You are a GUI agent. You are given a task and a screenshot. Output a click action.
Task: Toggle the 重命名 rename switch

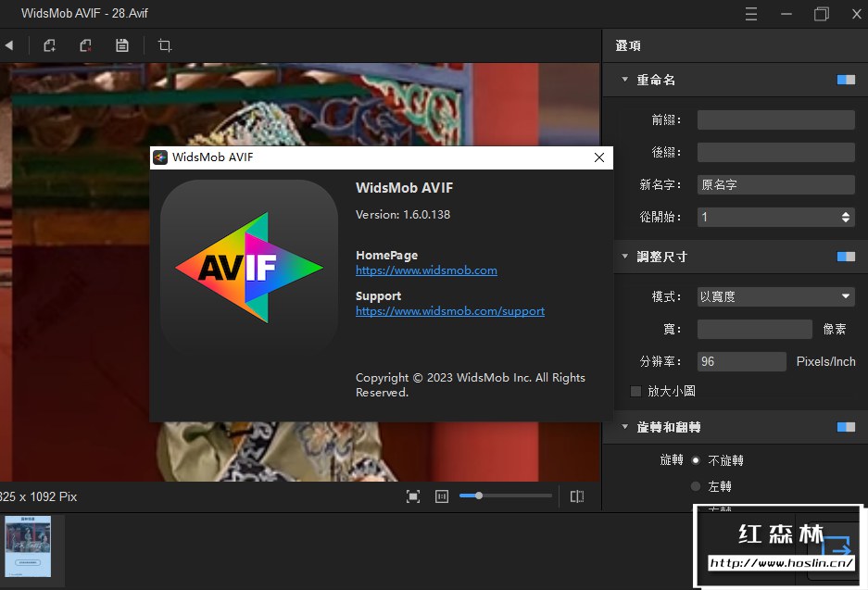click(846, 80)
